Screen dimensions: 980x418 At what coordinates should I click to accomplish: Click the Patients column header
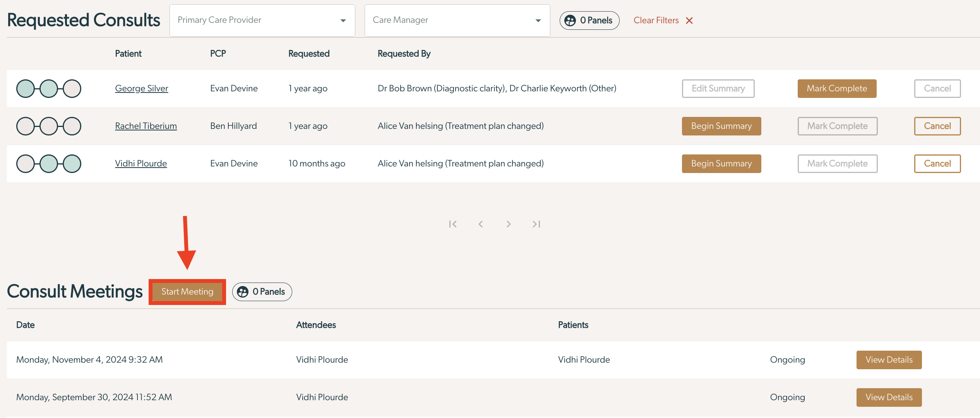pos(573,325)
